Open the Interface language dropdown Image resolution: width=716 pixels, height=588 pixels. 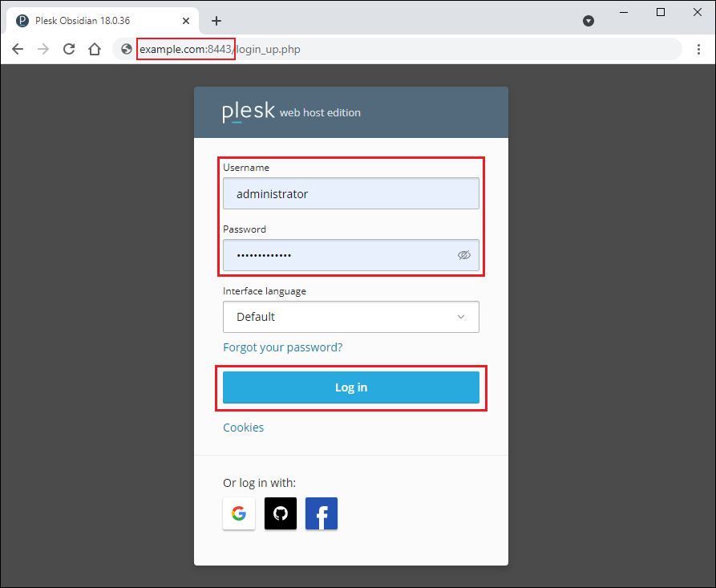click(351, 317)
